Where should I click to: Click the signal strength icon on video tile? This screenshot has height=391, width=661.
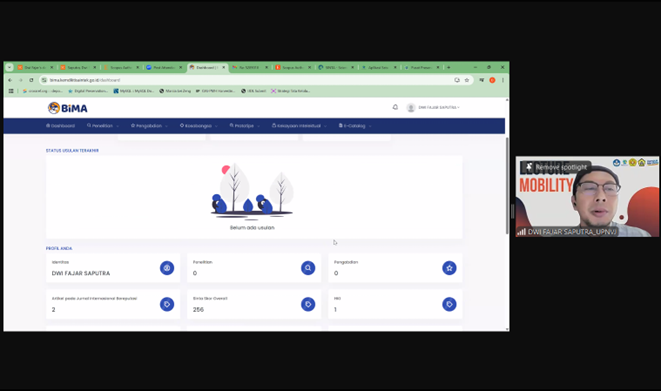pyautogui.click(x=522, y=232)
